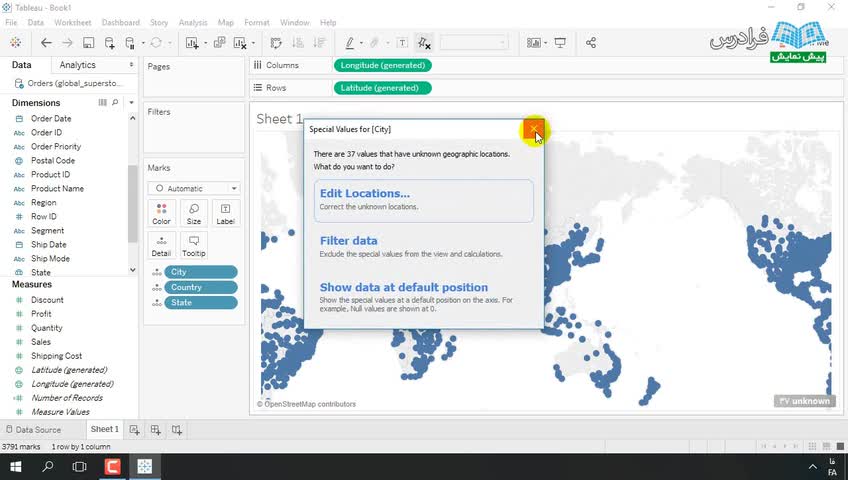Click the view-as-list icon in Dimensions header
Image resolution: width=848 pixels, height=480 pixels.
[102, 102]
